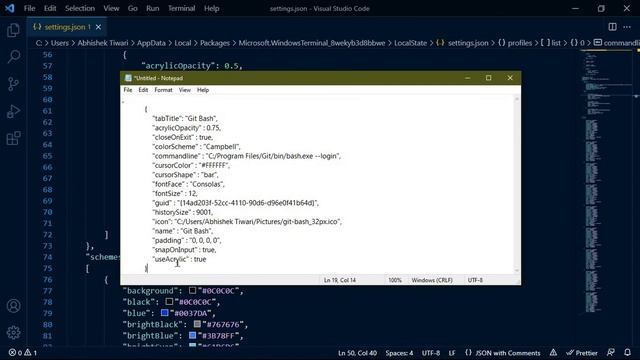The width and height of the screenshot is (640, 360).
Task: Click the VS Code logo icon
Action: coord(9,8)
